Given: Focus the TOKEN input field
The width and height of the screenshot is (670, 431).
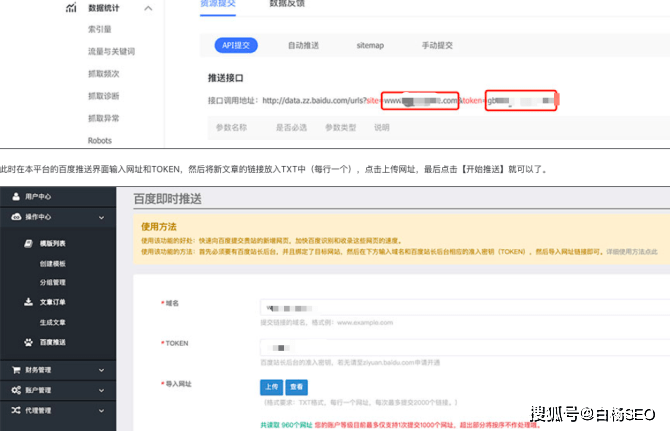Looking at the screenshot, I should pos(465,348).
